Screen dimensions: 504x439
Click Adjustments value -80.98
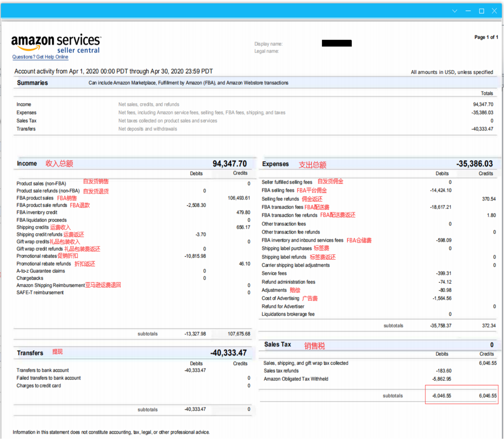coord(445,290)
